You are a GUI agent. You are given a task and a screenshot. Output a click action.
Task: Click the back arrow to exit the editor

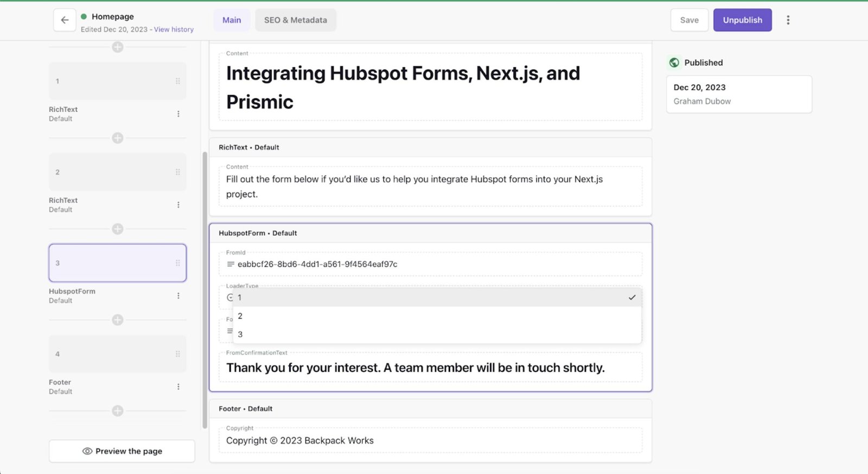point(64,20)
